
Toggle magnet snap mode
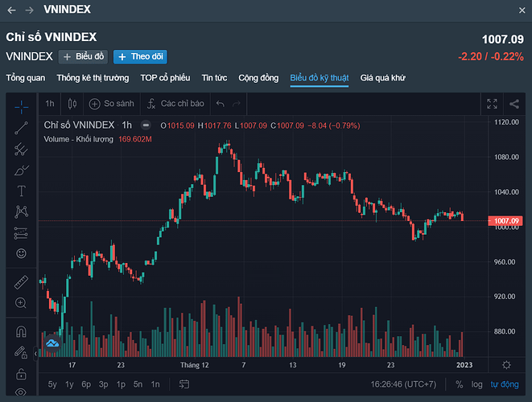22,331
